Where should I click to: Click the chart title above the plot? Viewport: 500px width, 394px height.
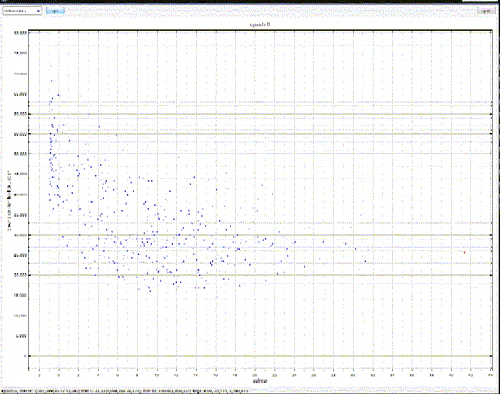pyautogui.click(x=260, y=24)
